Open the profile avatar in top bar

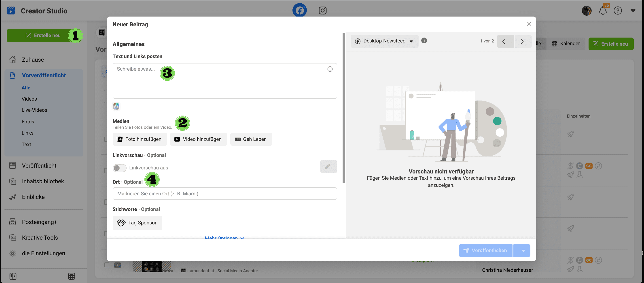[x=587, y=11]
